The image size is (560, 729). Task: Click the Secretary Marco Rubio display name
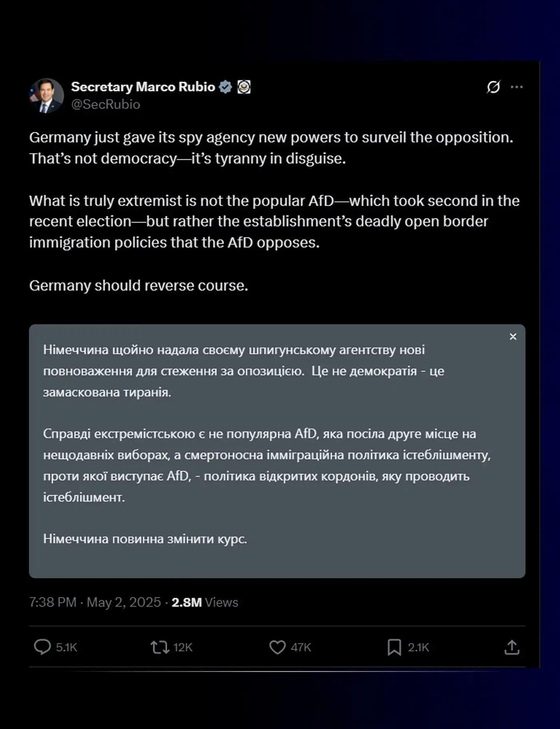click(143, 87)
